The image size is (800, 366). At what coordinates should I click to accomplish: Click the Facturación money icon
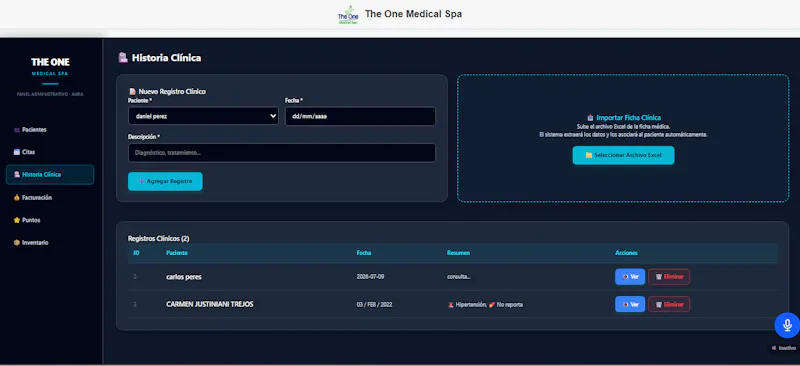(17, 198)
